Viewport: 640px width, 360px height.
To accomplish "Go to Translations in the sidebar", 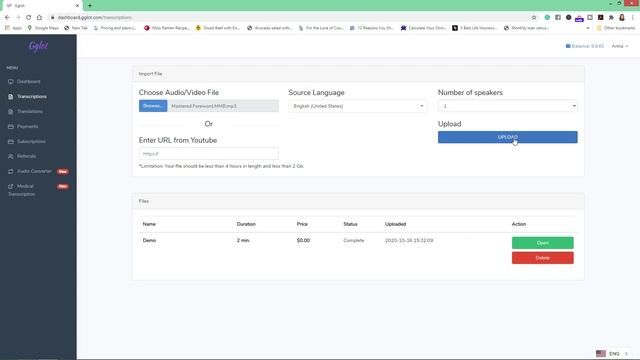I will pos(30,111).
